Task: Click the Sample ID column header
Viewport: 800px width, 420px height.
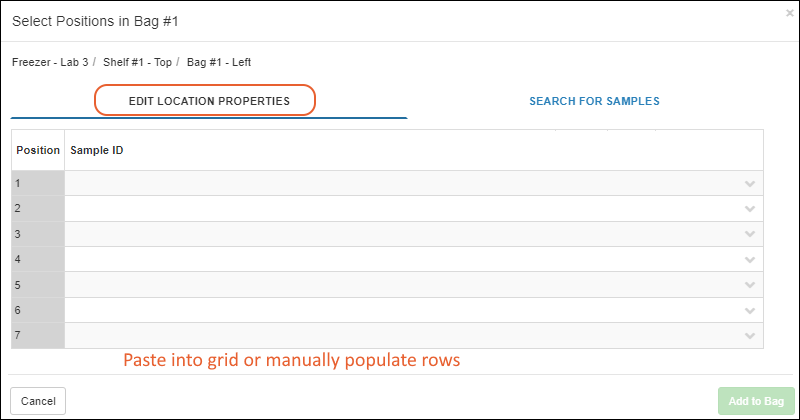Action: point(97,150)
